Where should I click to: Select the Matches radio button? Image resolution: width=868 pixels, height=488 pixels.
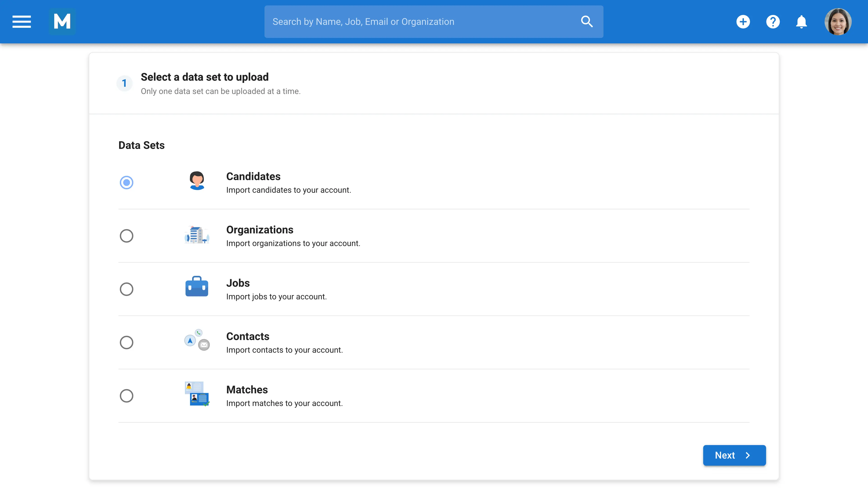tap(126, 396)
